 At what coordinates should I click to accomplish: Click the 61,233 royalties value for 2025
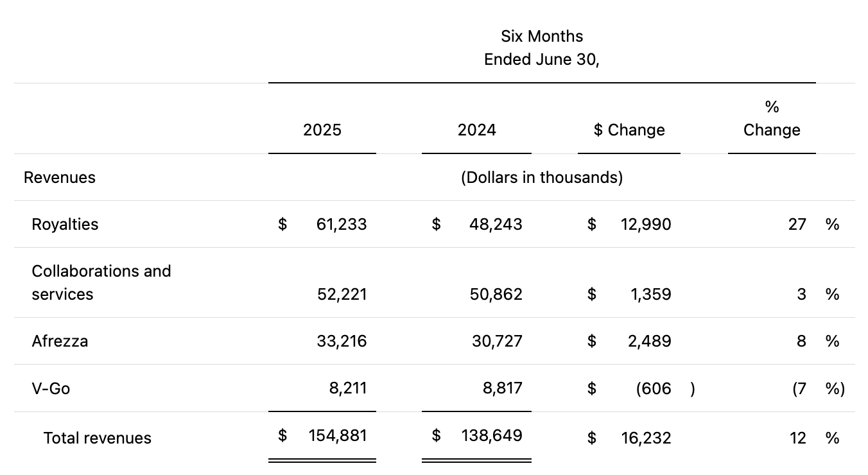pyautogui.click(x=341, y=224)
